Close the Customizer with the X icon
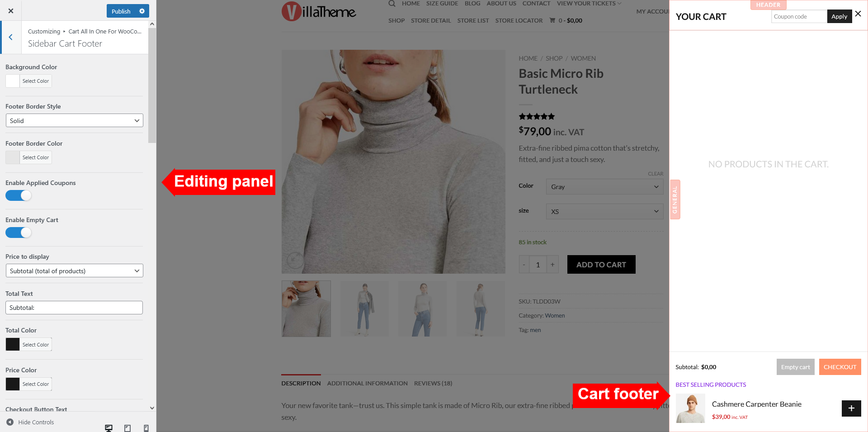 click(11, 11)
